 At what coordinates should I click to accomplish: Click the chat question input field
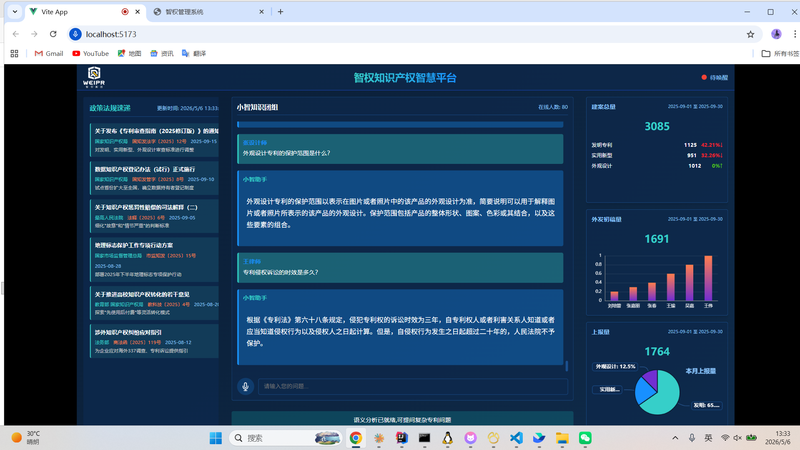[x=413, y=386]
